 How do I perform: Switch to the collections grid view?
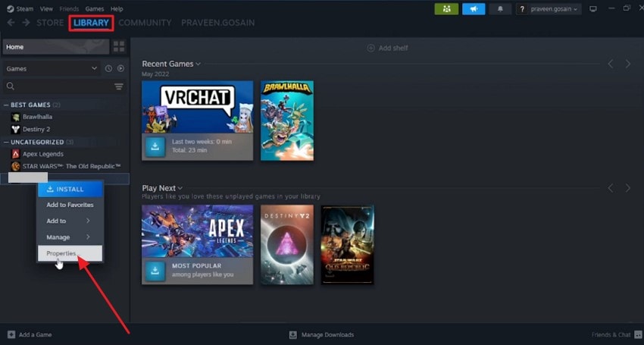click(119, 46)
